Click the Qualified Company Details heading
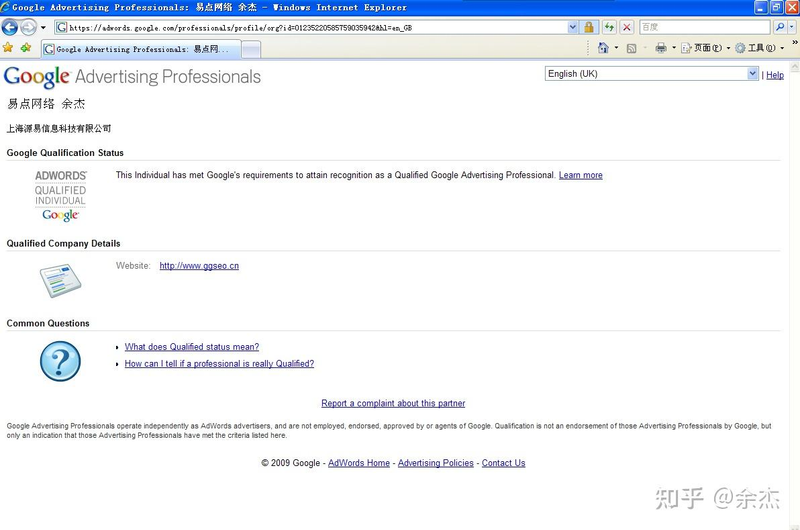 63,244
